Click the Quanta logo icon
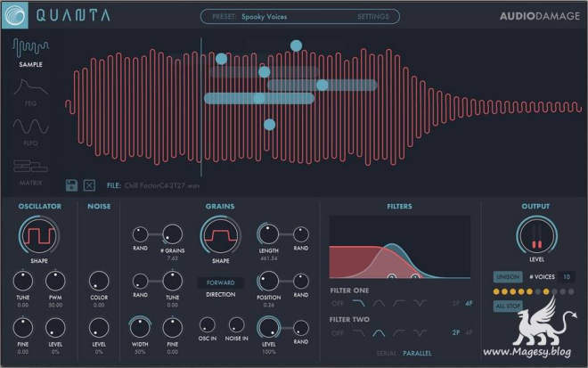Screen dimensions: 588x368 click(14, 15)
